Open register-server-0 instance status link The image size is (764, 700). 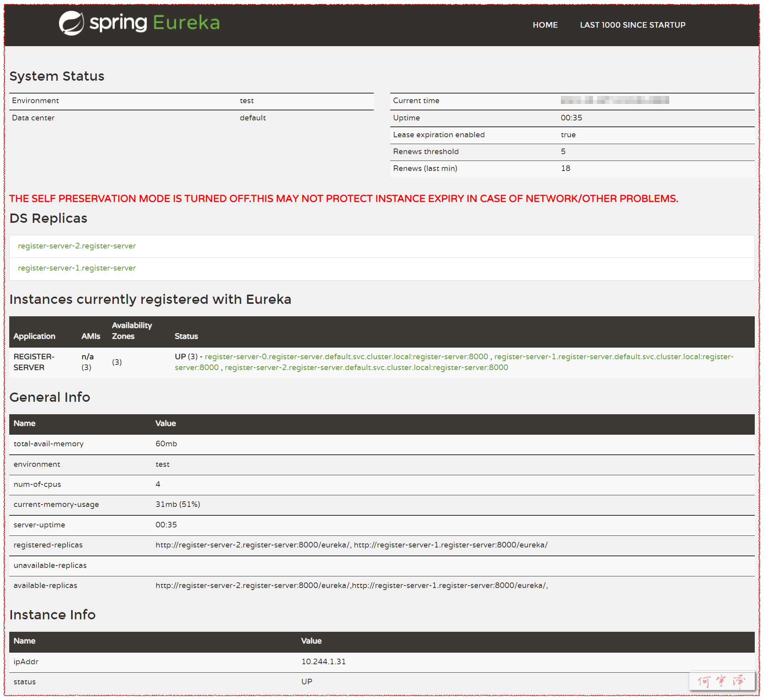click(x=346, y=356)
